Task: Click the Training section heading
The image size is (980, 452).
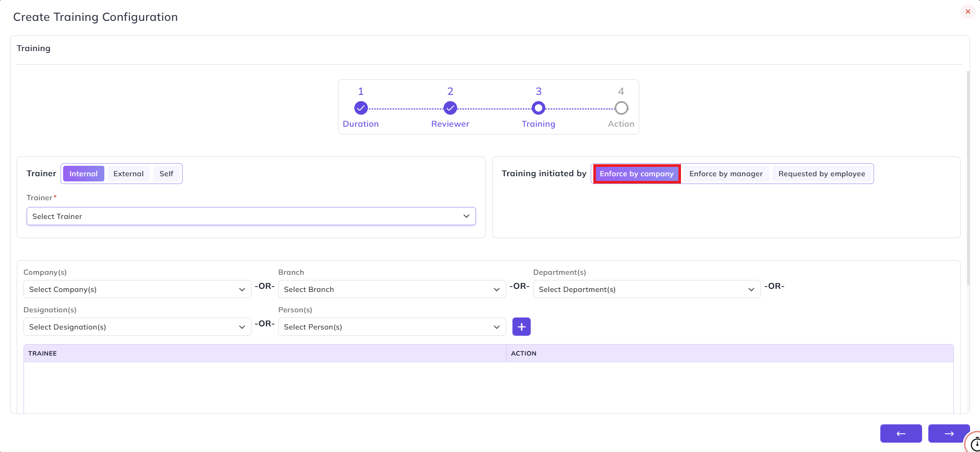Action: click(x=33, y=48)
